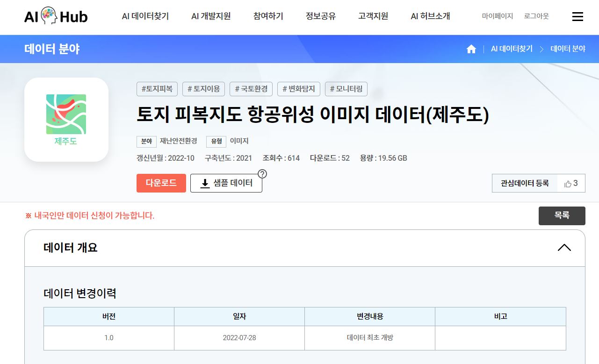Viewport: 599px width, 364px height.
Task: Open the AI 데이터찾기 menu
Action: pos(145,16)
